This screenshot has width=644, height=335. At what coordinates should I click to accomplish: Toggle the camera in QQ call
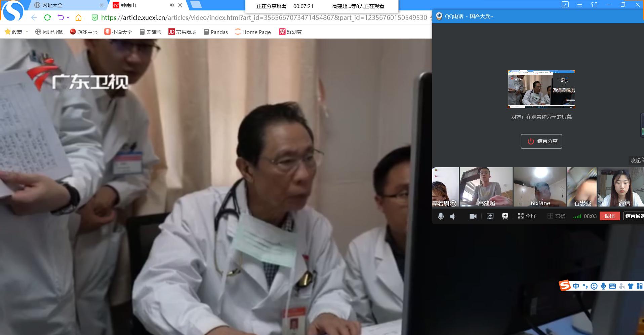pyautogui.click(x=473, y=216)
